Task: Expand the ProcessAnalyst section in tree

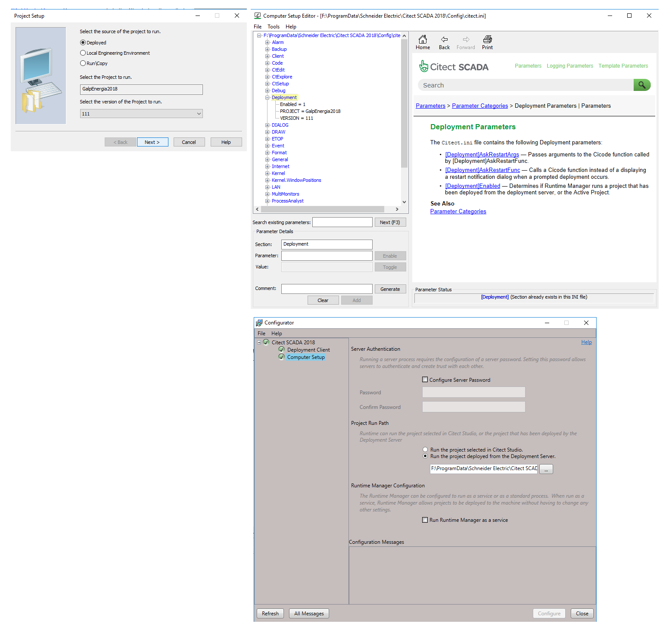Action: click(267, 201)
